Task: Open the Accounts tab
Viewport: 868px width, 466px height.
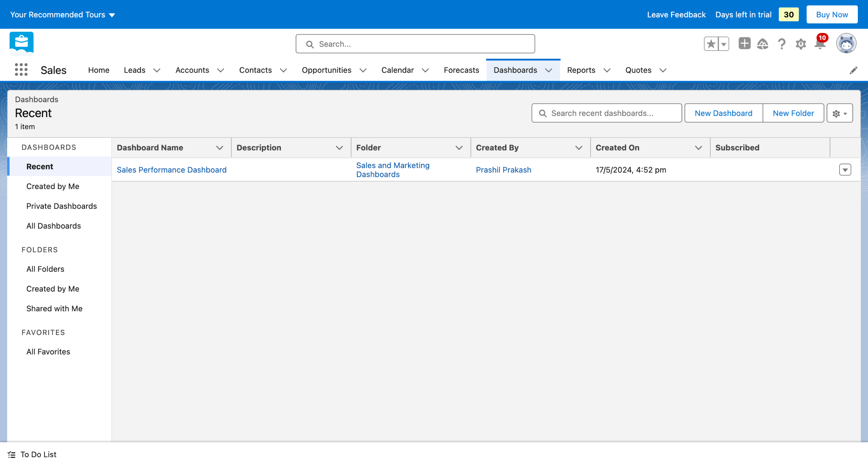Action: [192, 70]
